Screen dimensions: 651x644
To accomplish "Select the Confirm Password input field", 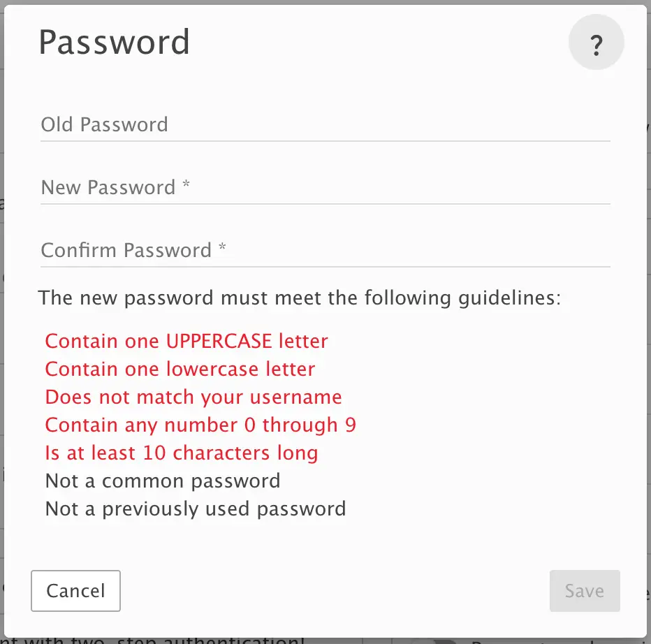I will click(x=325, y=251).
